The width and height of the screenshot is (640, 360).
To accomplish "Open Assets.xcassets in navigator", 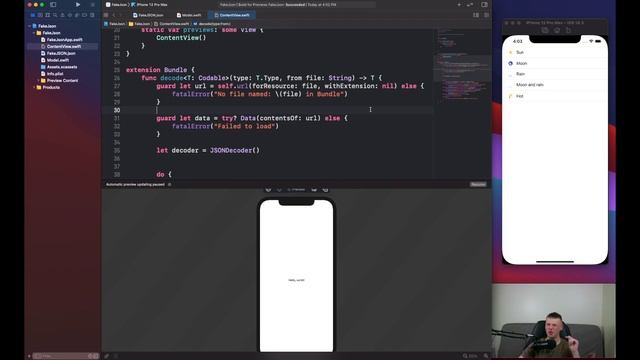I will [59, 67].
